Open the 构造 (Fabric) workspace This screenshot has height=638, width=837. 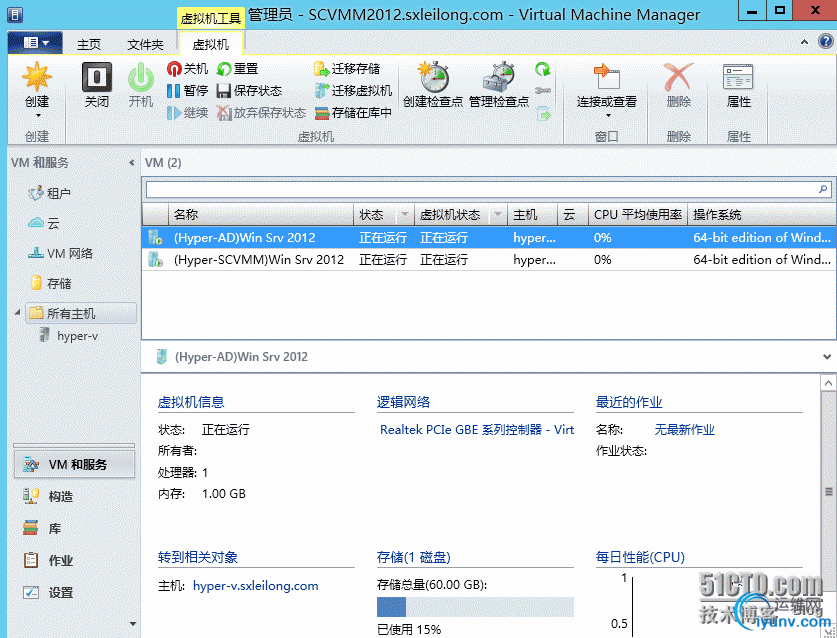74,497
